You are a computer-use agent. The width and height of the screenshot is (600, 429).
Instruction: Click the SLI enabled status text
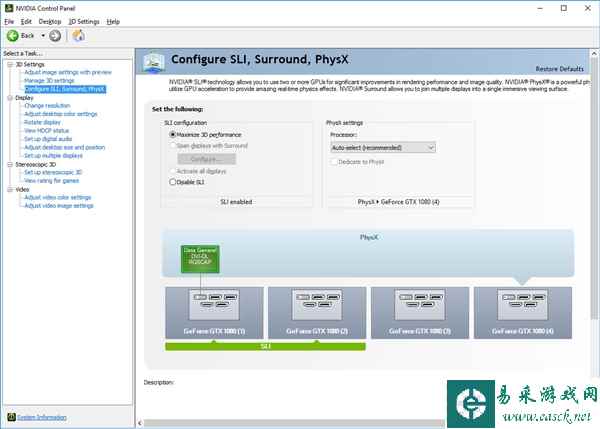point(236,202)
